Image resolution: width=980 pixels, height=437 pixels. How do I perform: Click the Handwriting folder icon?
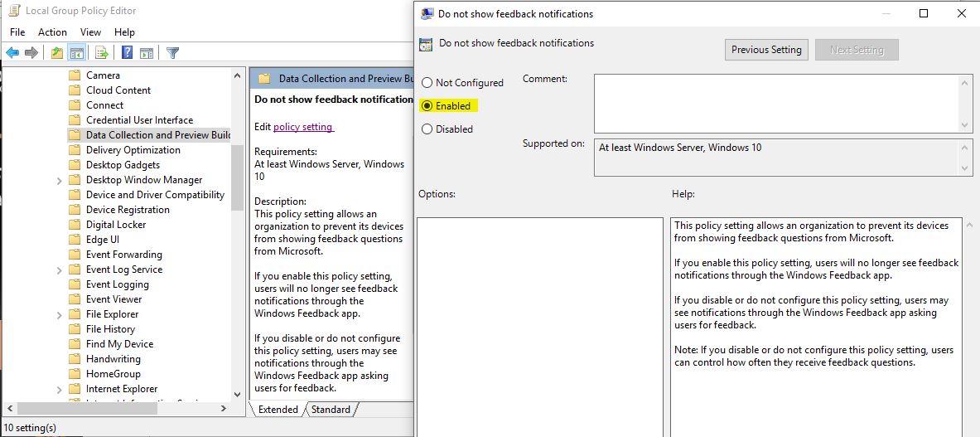[x=75, y=359]
